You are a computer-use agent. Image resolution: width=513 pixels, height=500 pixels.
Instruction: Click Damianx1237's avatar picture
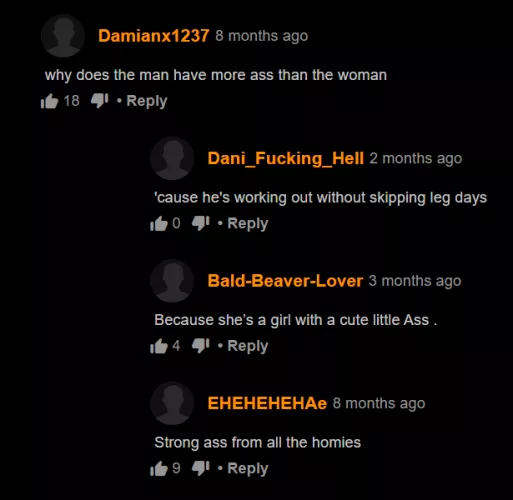click(63, 36)
